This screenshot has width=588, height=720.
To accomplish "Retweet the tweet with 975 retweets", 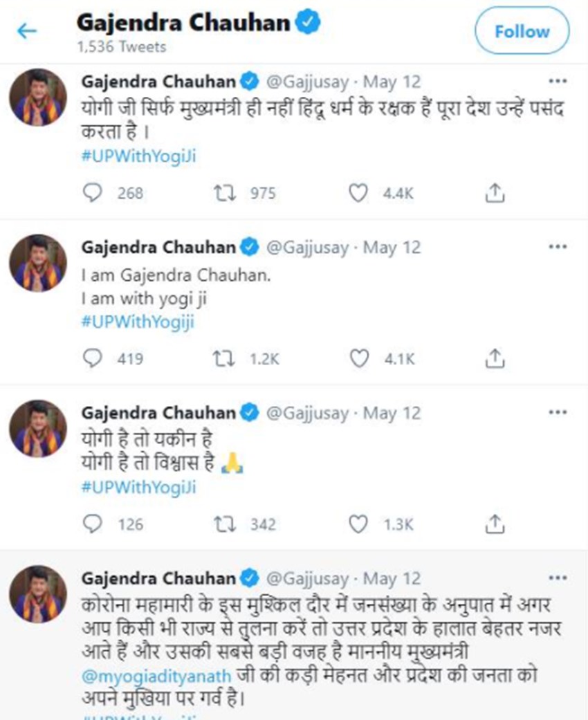I will point(221,193).
